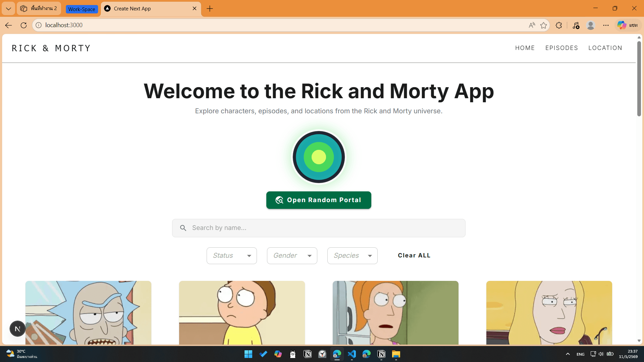
Task: Show hidden system tray icons
Action: 568,354
